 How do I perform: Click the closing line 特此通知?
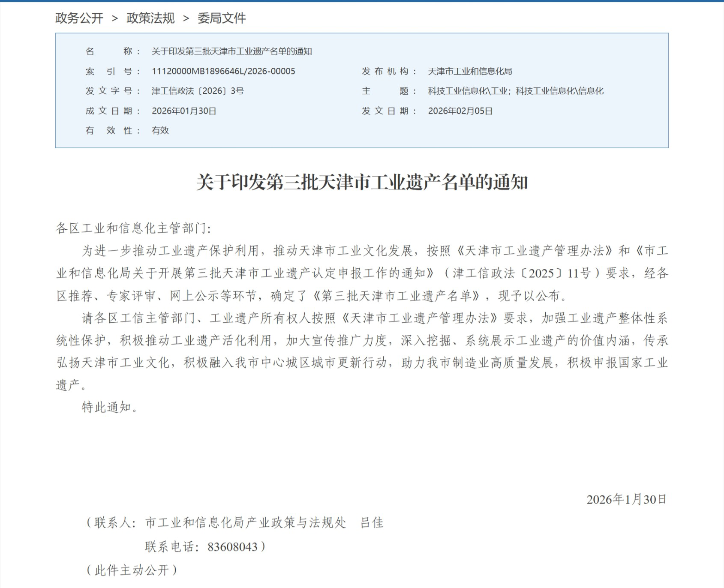coord(110,407)
